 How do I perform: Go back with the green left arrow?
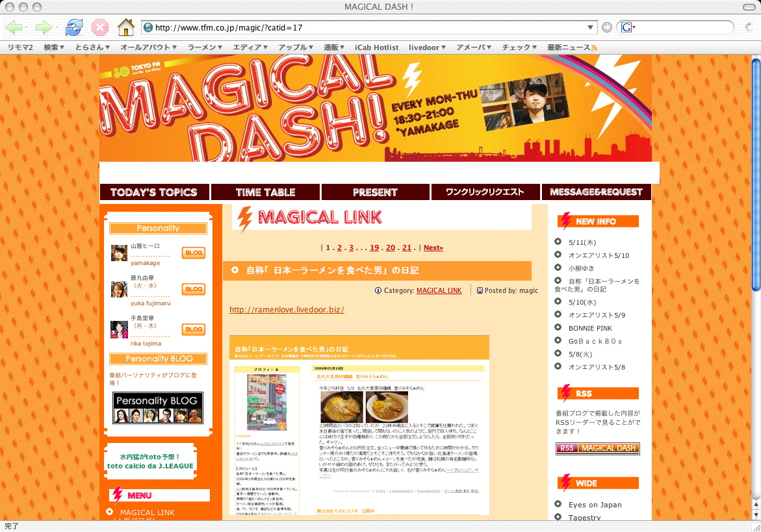coord(14,27)
